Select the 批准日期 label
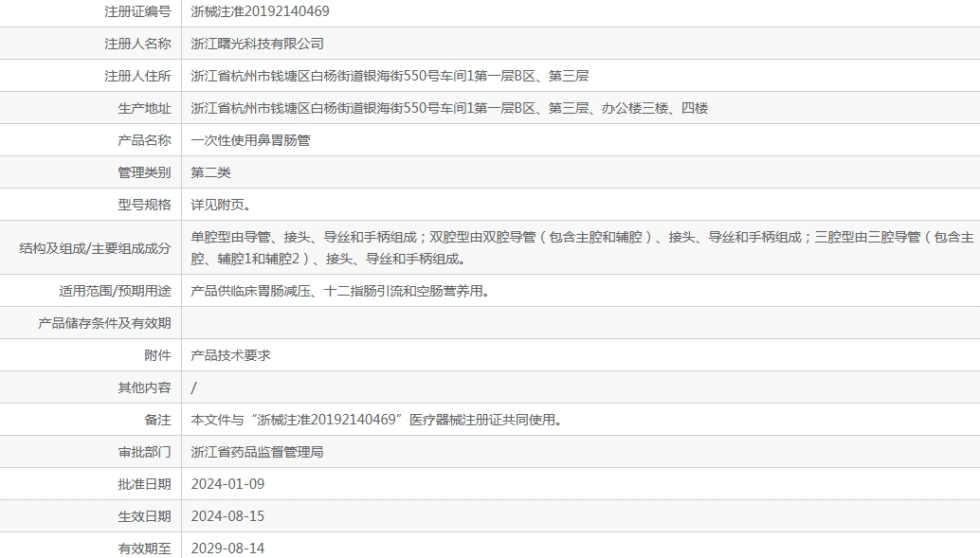 [x=144, y=484]
